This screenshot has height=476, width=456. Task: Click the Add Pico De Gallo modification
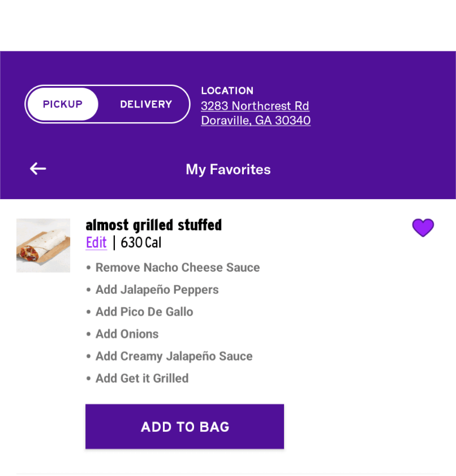coord(144,312)
